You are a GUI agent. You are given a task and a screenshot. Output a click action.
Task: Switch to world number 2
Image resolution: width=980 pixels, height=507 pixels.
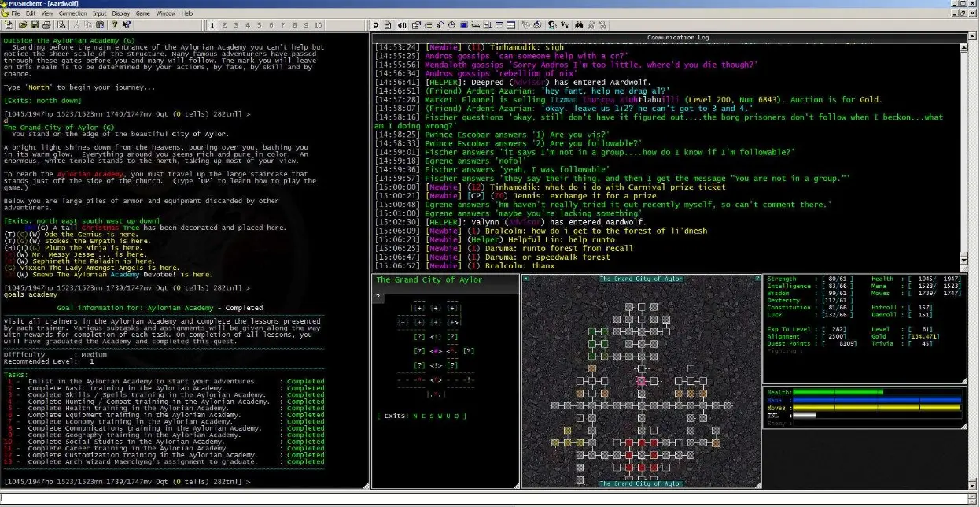223,25
